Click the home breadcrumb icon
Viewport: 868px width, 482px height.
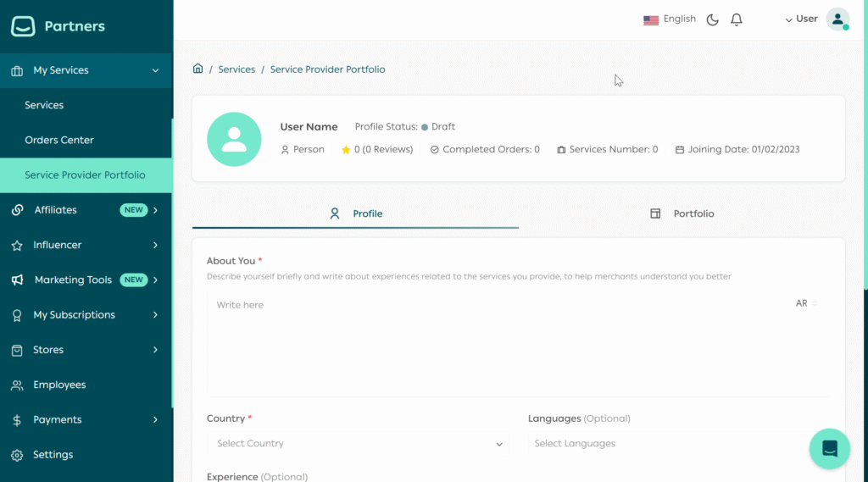(198, 69)
